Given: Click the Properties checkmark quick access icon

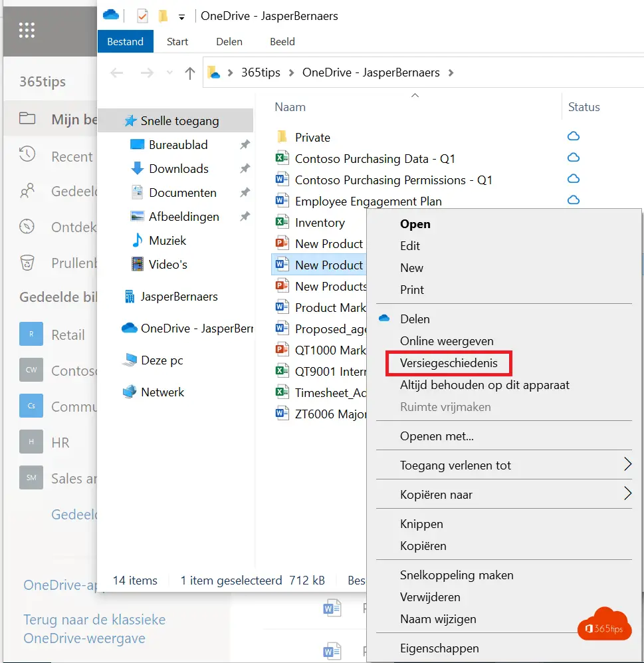Looking at the screenshot, I should click(142, 17).
